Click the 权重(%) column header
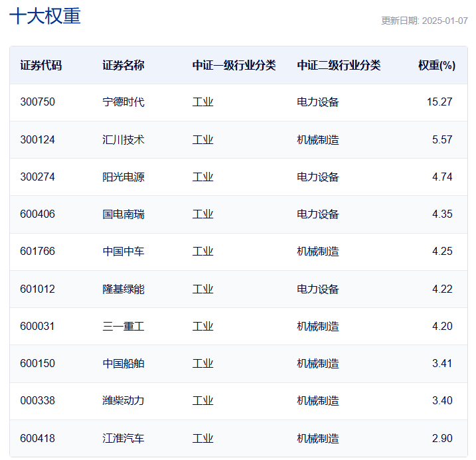 pyautogui.click(x=437, y=65)
